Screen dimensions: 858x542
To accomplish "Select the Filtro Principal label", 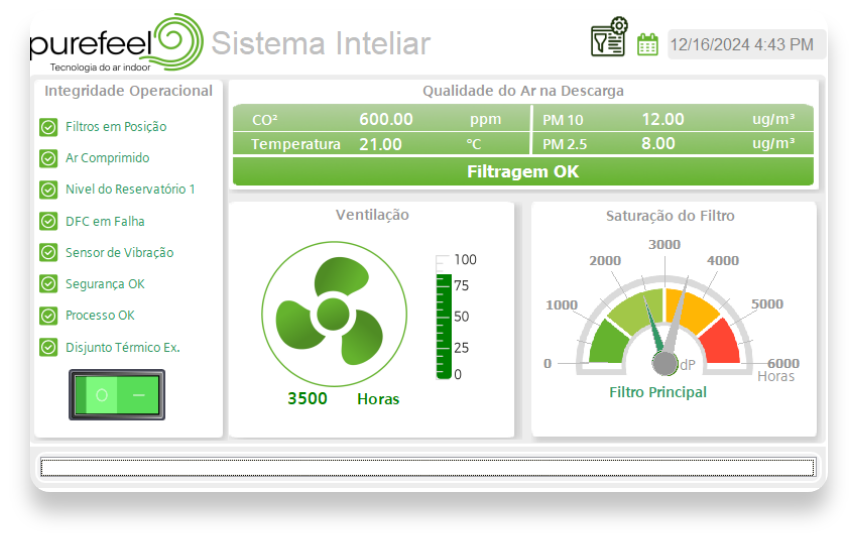I will [x=657, y=392].
